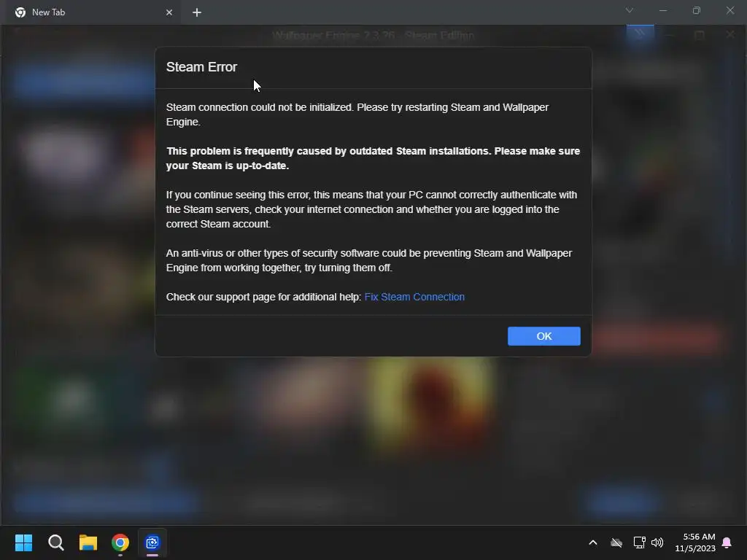The height and width of the screenshot is (560, 747).
Task: Restore down the Chrome window
Action: tap(697, 10)
